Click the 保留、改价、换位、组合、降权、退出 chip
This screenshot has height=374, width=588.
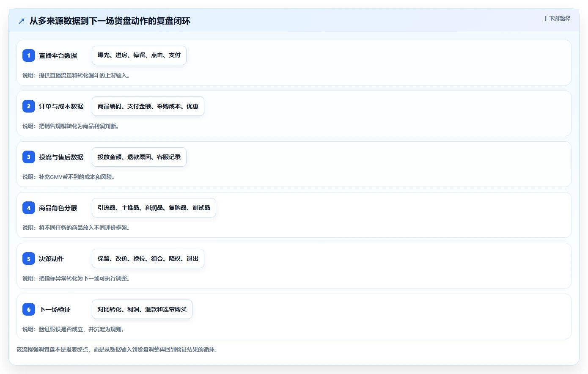148,258
